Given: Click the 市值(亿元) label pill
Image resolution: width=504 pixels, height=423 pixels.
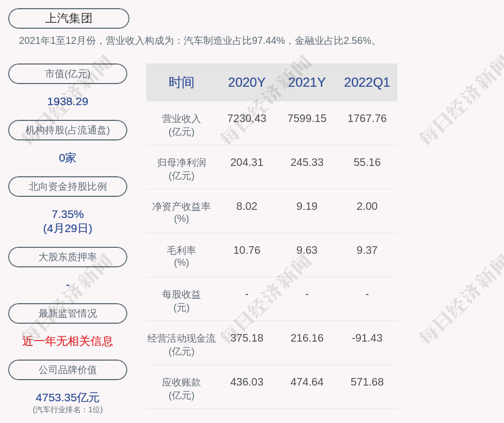Looking at the screenshot, I should tap(68, 74).
